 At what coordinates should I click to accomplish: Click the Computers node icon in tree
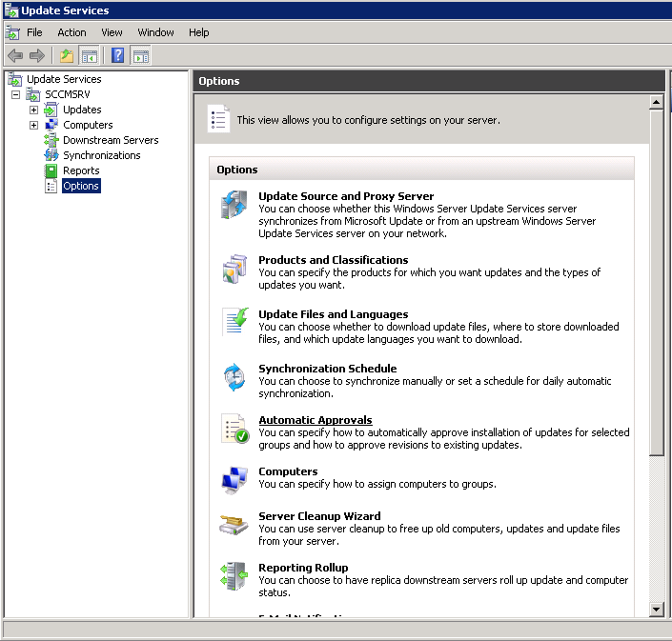coord(51,125)
